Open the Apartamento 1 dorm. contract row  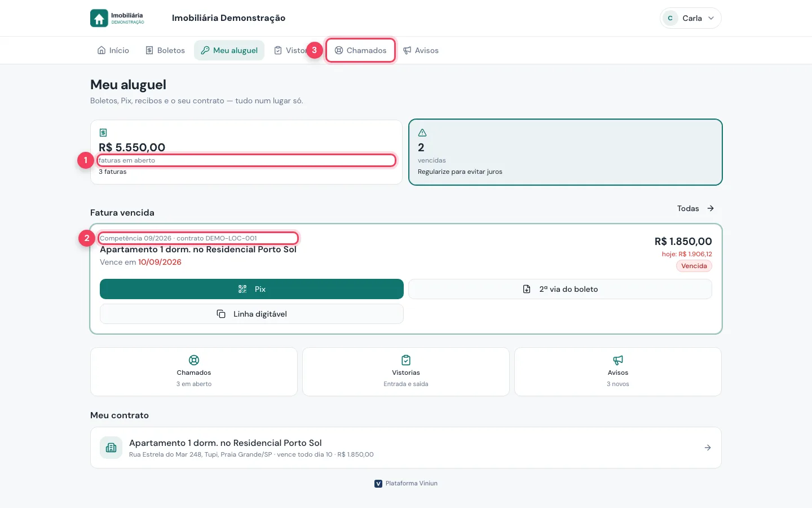[406, 448]
